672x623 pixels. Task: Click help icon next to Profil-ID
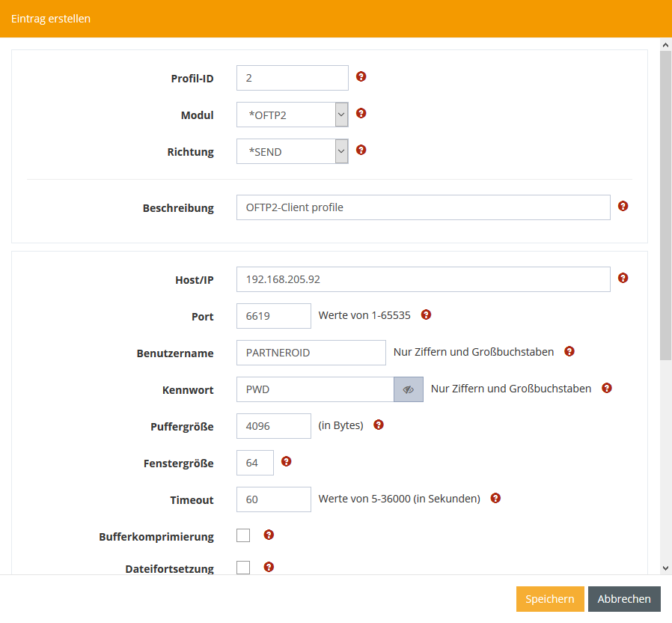pyautogui.click(x=361, y=77)
